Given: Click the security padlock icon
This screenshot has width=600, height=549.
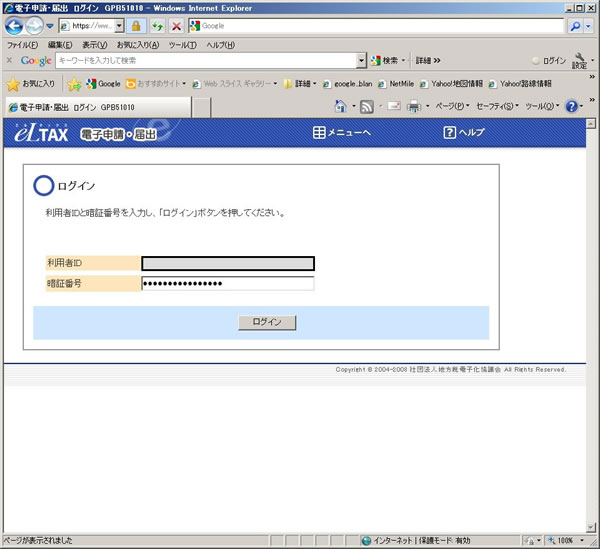Looking at the screenshot, I should click(136, 26).
